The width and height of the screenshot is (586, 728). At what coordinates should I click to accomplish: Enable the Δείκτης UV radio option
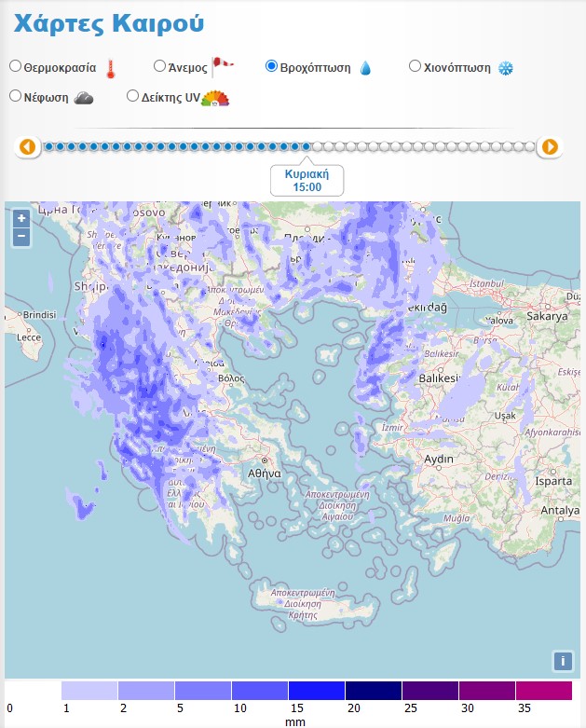tap(132, 95)
